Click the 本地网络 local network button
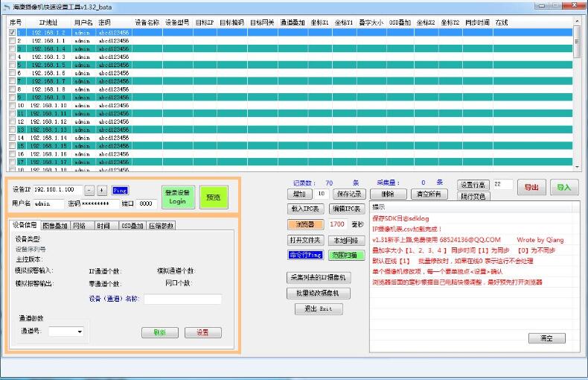 [x=347, y=241]
